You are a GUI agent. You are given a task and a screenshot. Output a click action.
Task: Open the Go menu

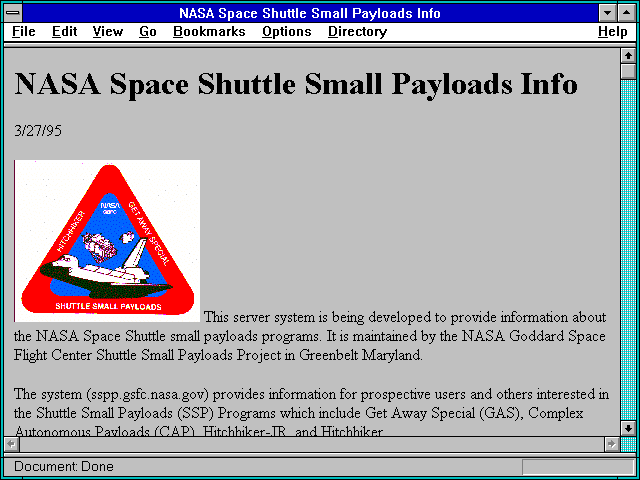tap(147, 32)
